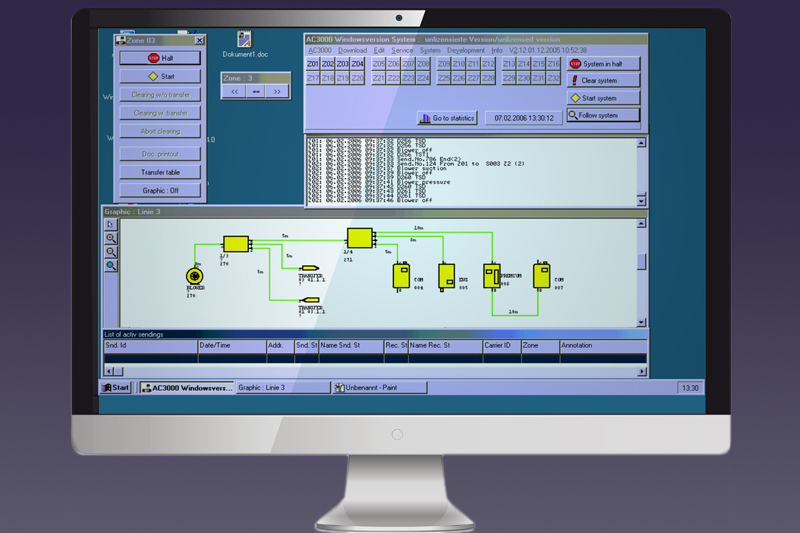Image resolution: width=800 pixels, height=533 pixels.
Task: Click the Graphic window scrollbar thumb
Action: (641, 262)
